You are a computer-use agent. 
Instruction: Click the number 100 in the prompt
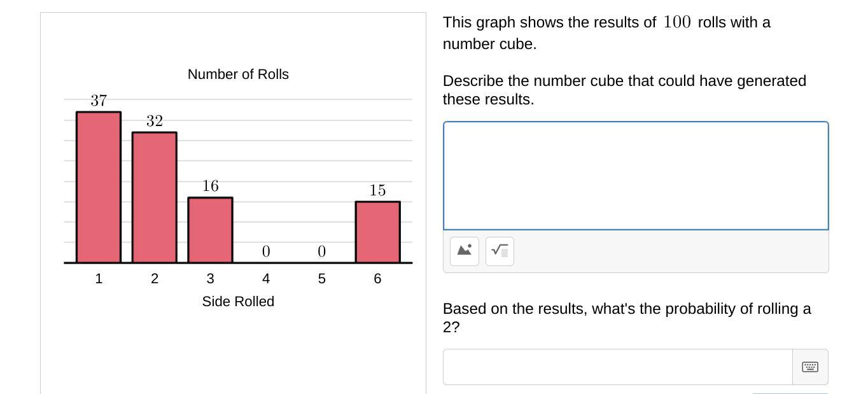point(676,22)
